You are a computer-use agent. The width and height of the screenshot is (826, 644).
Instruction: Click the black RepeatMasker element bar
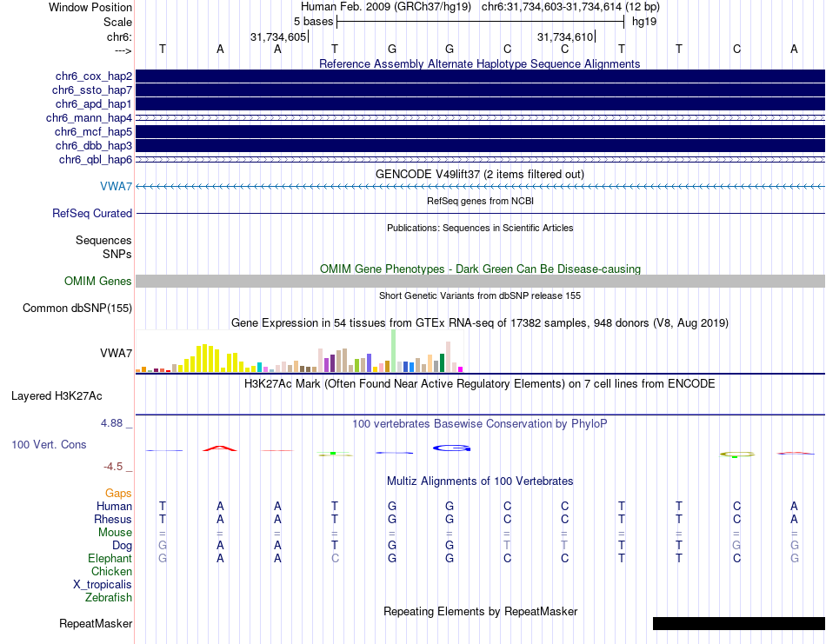[739, 623]
